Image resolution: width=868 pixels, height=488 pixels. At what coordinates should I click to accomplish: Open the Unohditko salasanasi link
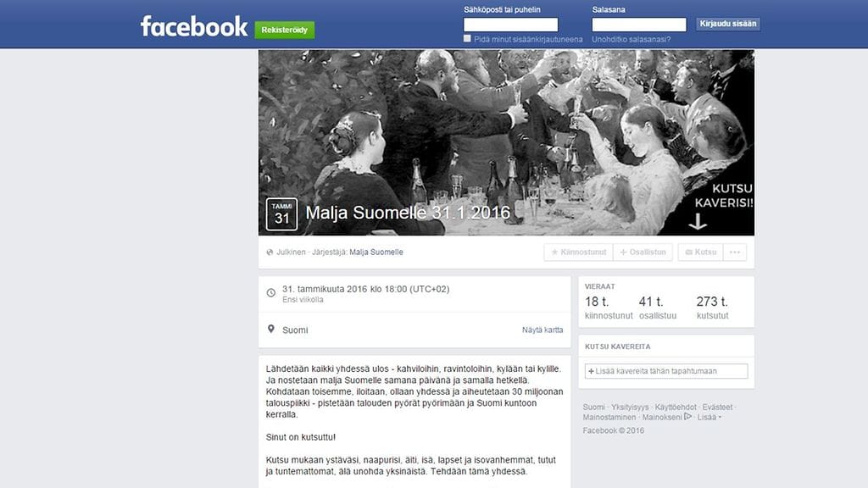(x=631, y=39)
